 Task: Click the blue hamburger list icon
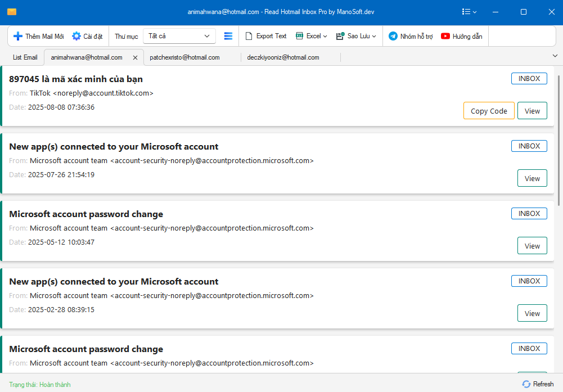tap(228, 36)
